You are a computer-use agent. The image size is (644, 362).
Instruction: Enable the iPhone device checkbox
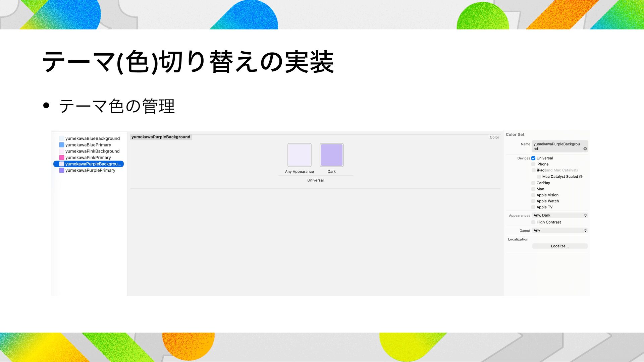[533, 164]
